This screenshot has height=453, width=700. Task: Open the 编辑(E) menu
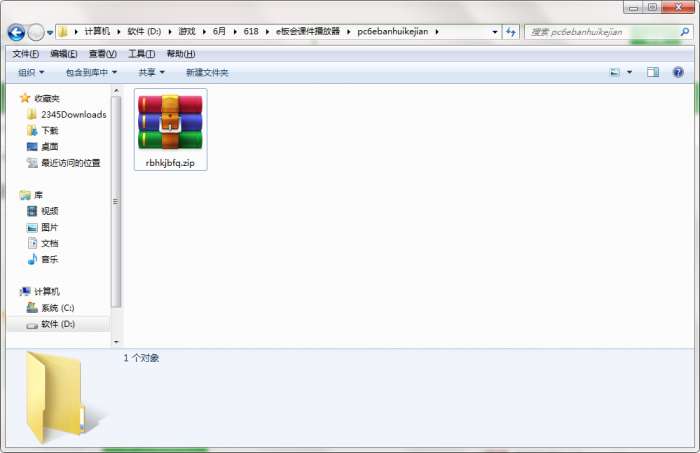(64, 54)
